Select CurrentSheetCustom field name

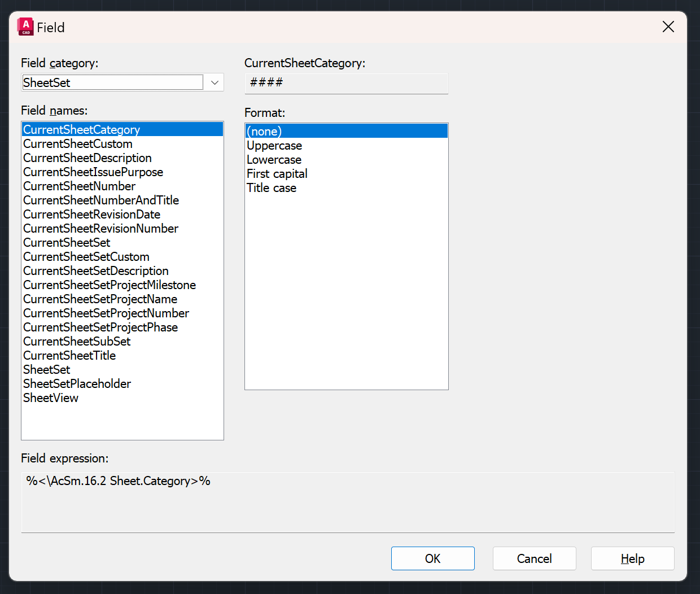[x=78, y=144]
